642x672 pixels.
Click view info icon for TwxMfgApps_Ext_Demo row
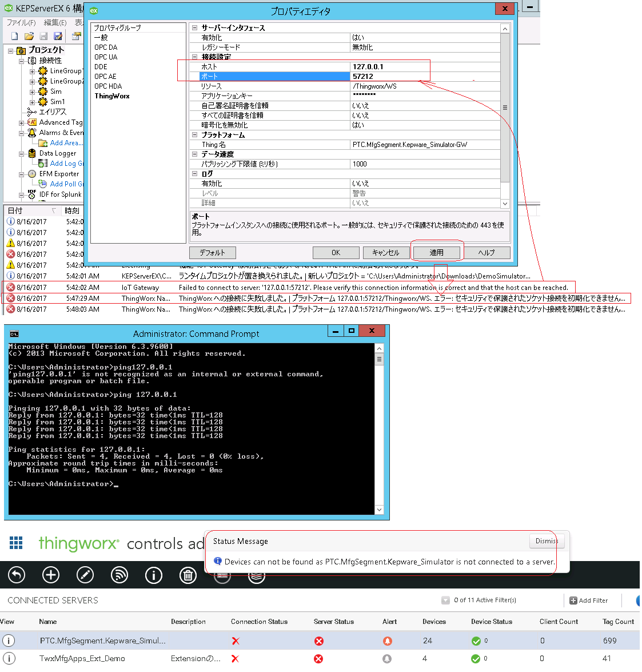(x=9, y=658)
